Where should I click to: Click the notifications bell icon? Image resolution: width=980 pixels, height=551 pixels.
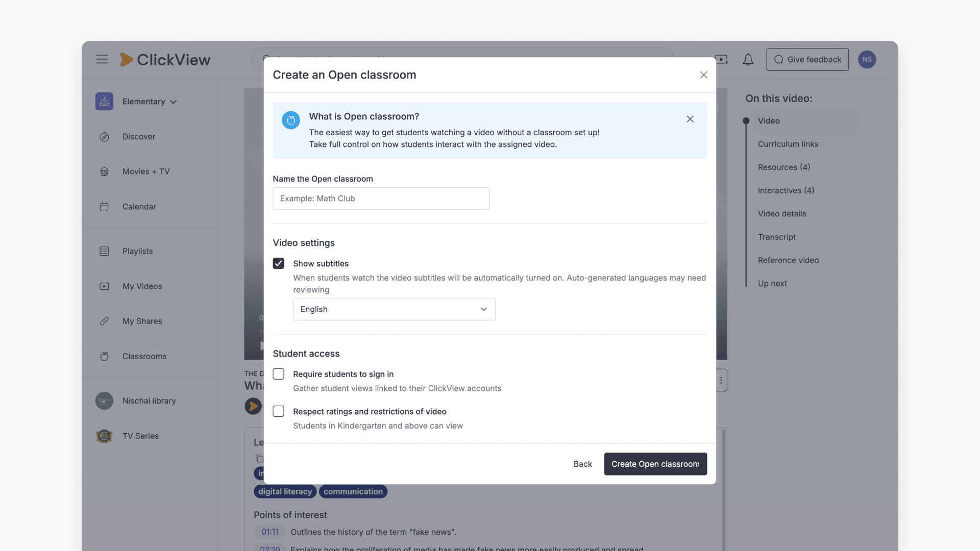coord(748,60)
